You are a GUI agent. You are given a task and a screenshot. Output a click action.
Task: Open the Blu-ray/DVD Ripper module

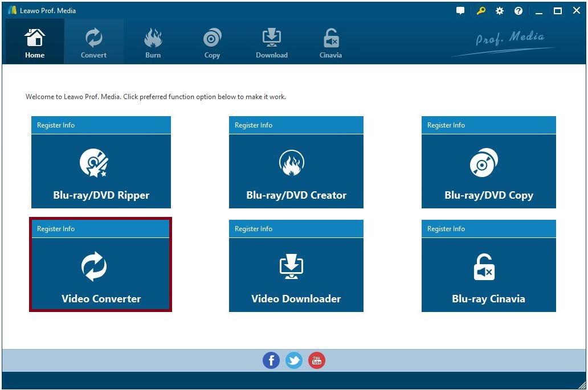tap(100, 171)
